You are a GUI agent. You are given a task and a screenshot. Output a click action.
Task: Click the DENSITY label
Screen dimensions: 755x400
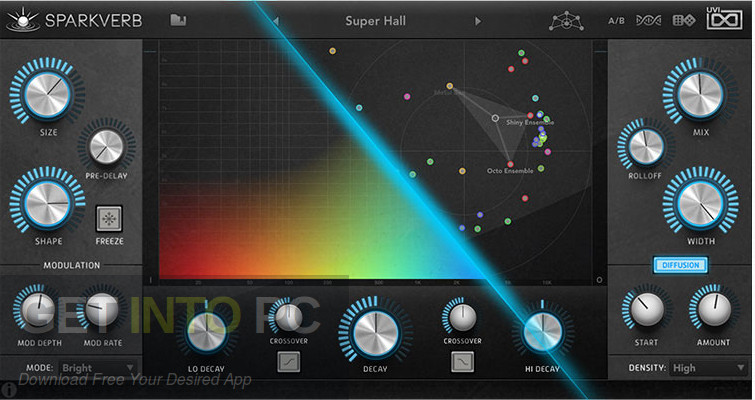[647, 368]
